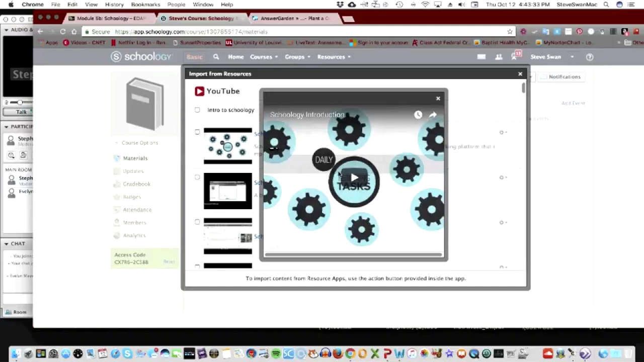644x362 pixels.
Task: Open gear options for third video result
Action: click(503, 222)
